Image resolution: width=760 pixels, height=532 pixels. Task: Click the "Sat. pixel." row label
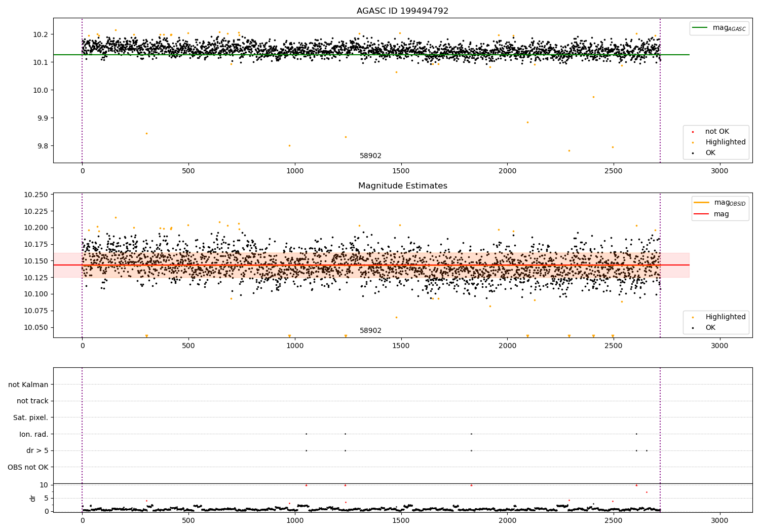31,417
